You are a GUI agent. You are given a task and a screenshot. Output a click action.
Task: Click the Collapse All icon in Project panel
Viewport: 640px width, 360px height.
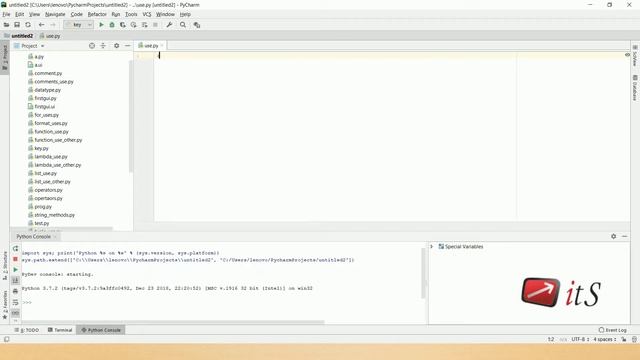[103, 46]
